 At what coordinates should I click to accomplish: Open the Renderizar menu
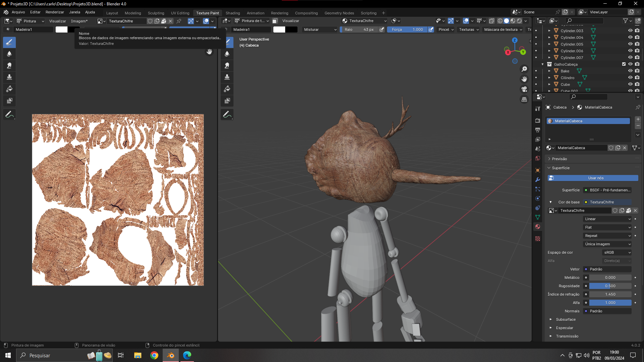click(55, 12)
